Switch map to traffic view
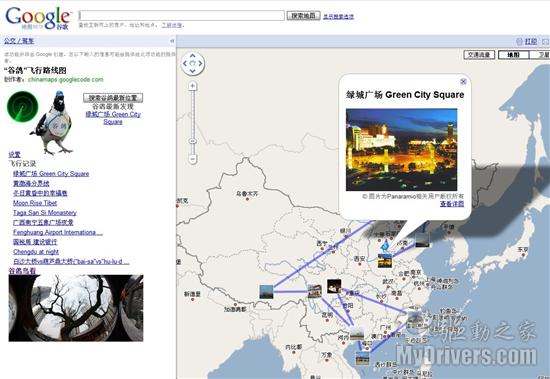Viewport: 550px width, 379px height. 479,55
